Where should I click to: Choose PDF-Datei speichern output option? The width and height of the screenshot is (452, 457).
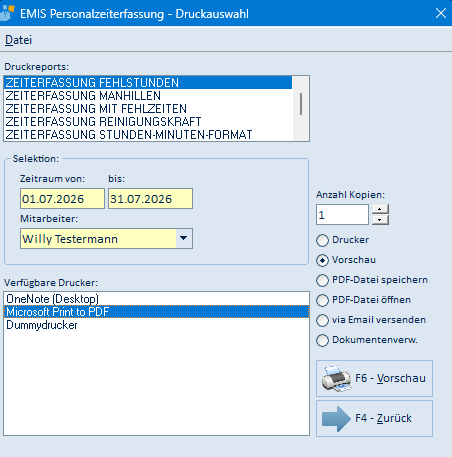click(322, 280)
